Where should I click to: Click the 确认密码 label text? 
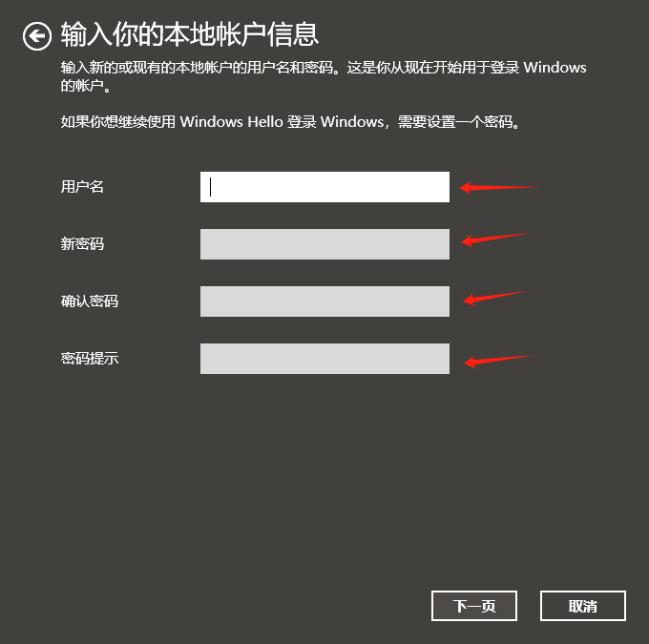pos(90,301)
